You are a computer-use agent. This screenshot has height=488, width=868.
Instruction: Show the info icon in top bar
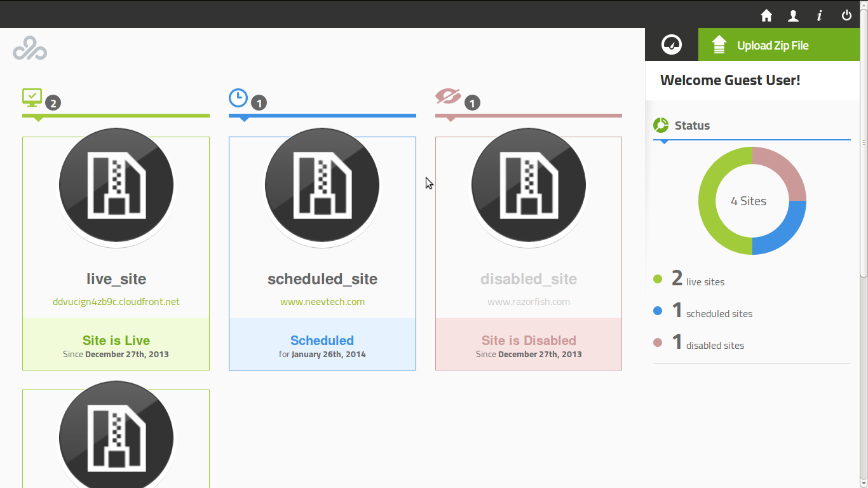coord(820,15)
